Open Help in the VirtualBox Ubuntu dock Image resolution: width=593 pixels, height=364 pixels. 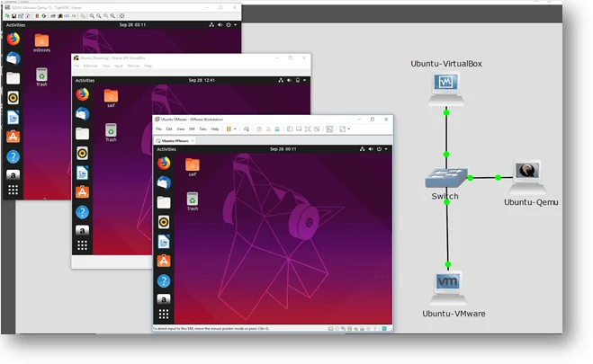click(82, 212)
